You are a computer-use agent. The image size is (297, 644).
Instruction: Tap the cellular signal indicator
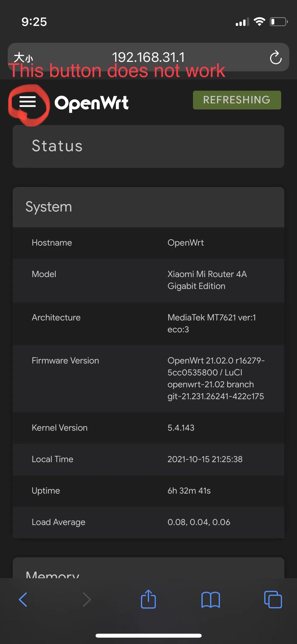(242, 22)
